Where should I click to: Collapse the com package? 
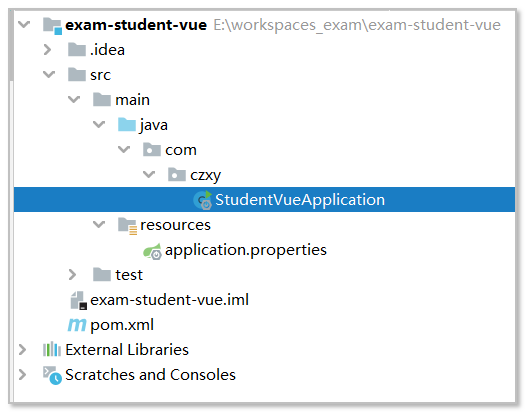click(x=124, y=149)
